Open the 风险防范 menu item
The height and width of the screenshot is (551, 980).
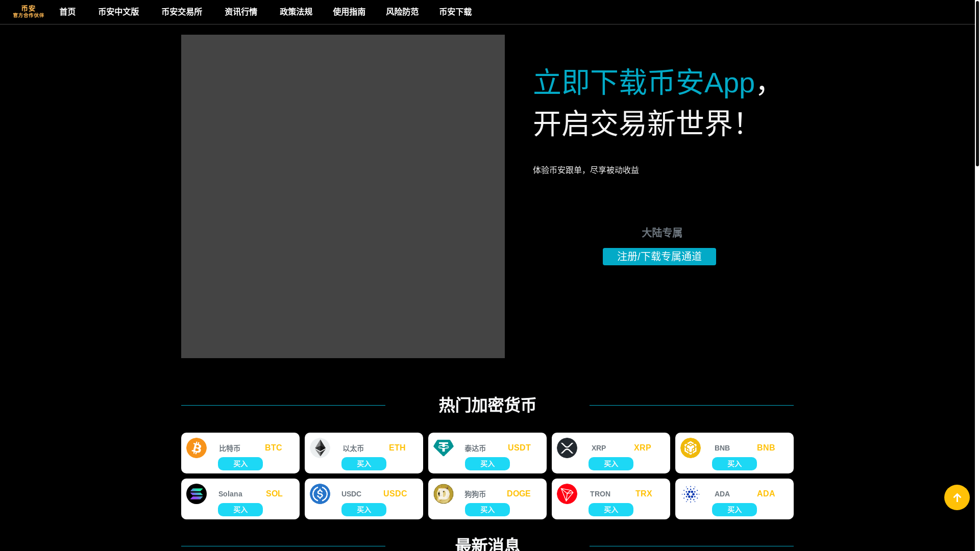[x=402, y=12]
